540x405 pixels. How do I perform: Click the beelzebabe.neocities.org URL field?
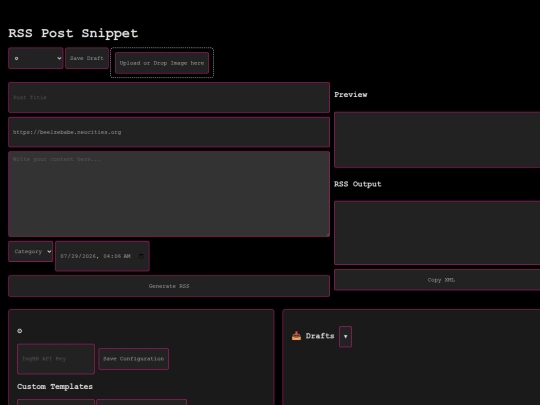169,132
